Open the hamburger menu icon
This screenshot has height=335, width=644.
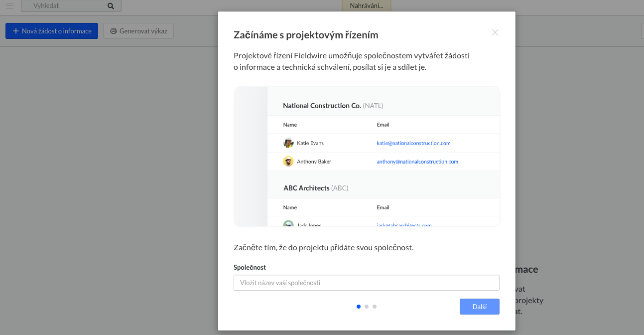(x=9, y=6)
